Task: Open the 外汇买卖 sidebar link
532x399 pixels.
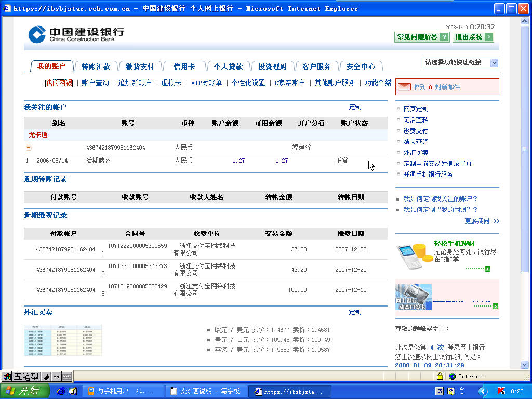Action: click(416, 152)
